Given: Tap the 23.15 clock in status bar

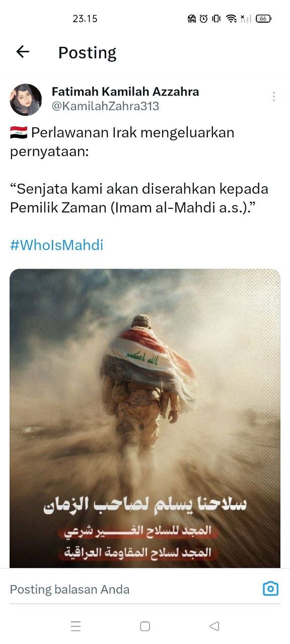Looking at the screenshot, I should [x=85, y=19].
